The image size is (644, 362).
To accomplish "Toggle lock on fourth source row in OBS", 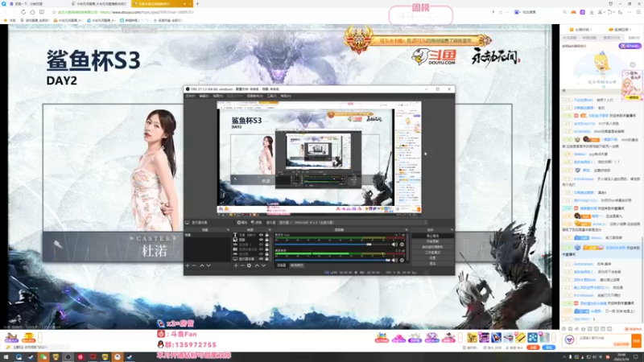I will 267,249.
